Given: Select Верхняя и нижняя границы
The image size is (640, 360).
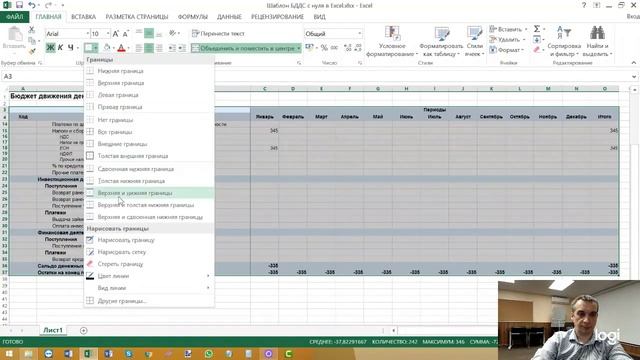Looking at the screenshot, I should [x=149, y=193].
